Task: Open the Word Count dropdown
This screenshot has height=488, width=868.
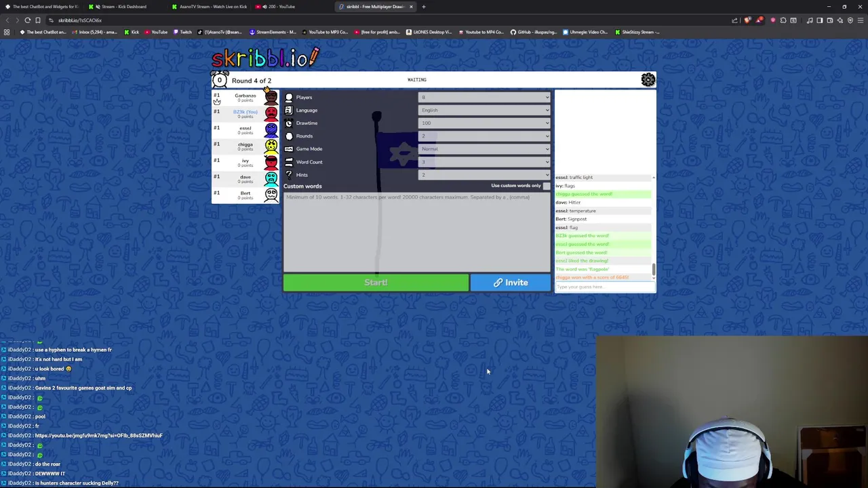Action: pyautogui.click(x=484, y=162)
